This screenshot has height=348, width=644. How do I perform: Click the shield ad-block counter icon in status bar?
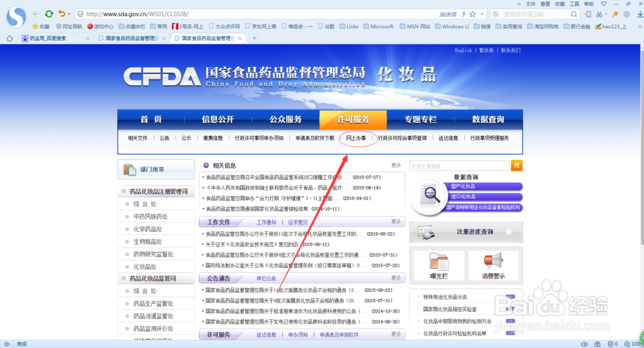(611, 344)
